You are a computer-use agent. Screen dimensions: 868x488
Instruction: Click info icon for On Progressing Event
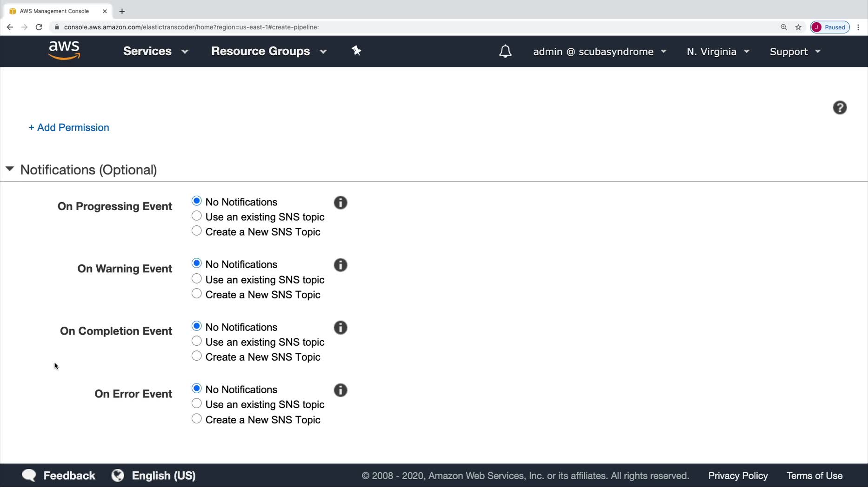(341, 203)
